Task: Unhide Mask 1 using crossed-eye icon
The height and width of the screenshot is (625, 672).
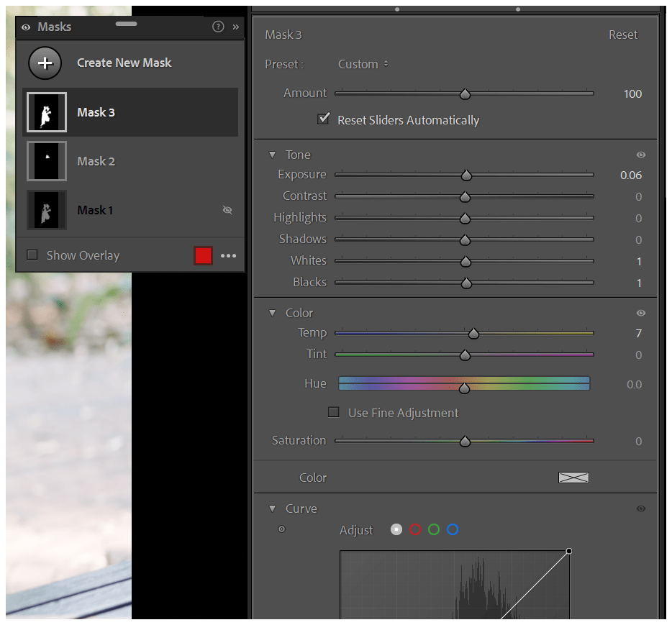Action: tap(227, 210)
